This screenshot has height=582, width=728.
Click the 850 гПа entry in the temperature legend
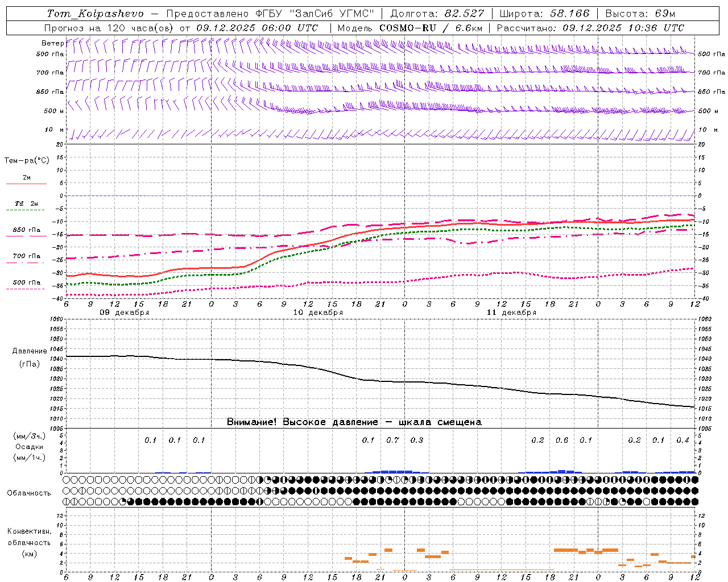26,230
